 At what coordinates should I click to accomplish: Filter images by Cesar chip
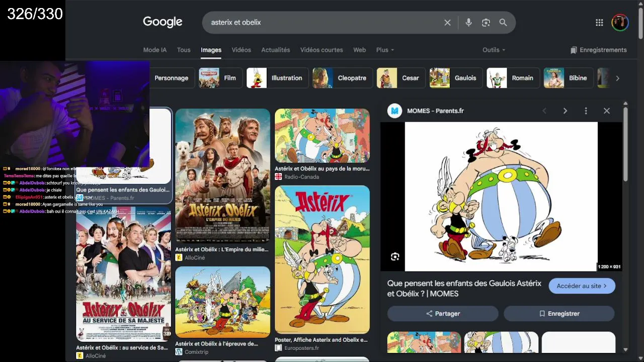click(x=401, y=78)
